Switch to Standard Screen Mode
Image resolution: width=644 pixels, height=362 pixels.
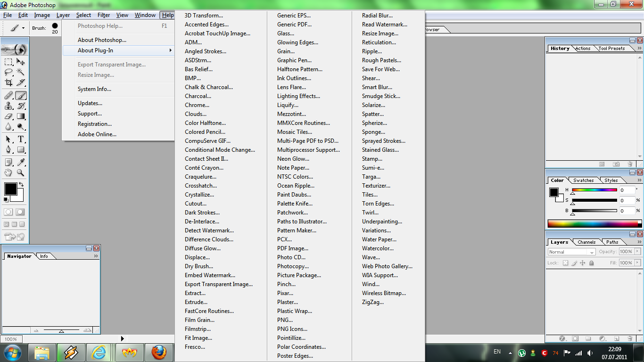(x=7, y=224)
